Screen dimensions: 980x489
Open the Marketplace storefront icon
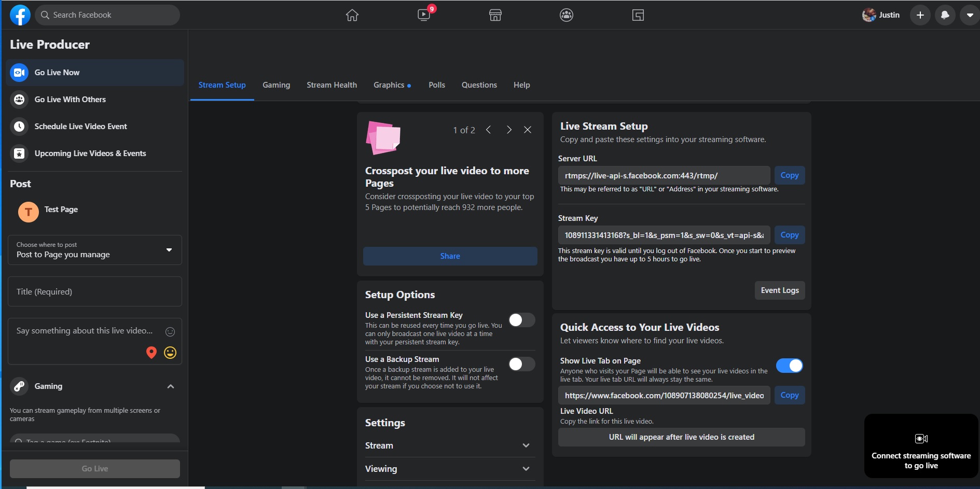(495, 15)
